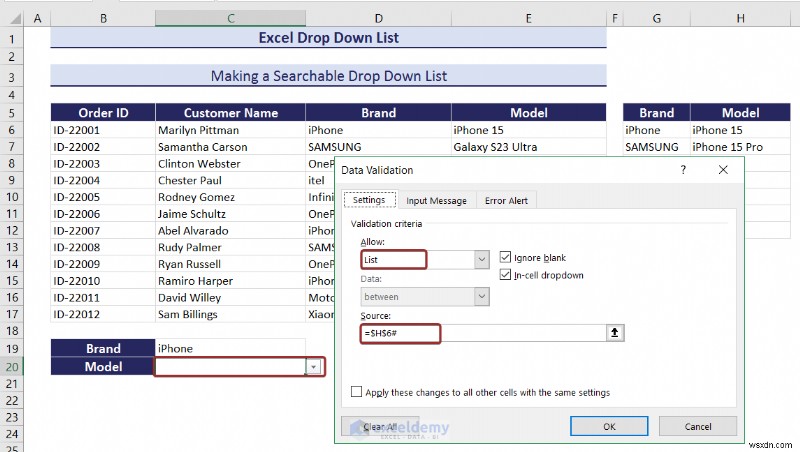Image resolution: width=800 pixels, height=452 pixels.
Task: Click the select-all corner of the sheet
Action: (x=14, y=19)
